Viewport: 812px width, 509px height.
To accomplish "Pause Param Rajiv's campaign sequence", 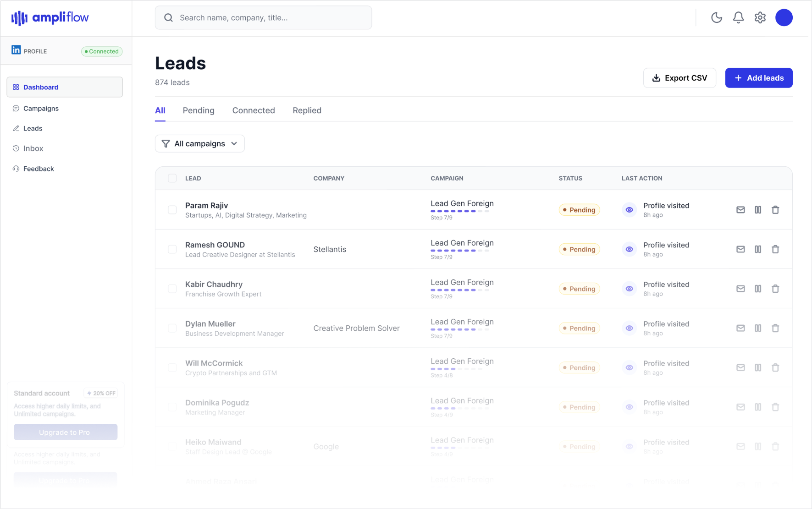I will 758,210.
